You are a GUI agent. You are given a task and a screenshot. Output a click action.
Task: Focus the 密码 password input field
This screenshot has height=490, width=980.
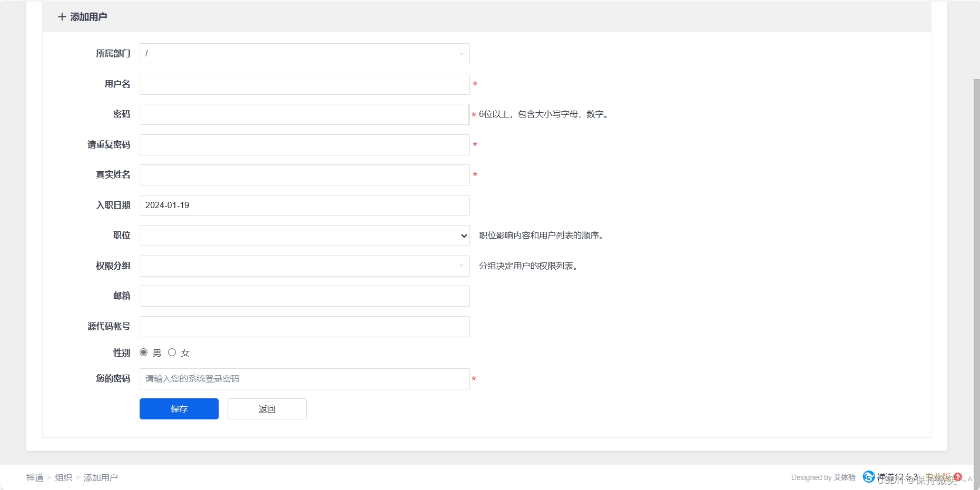(x=305, y=114)
